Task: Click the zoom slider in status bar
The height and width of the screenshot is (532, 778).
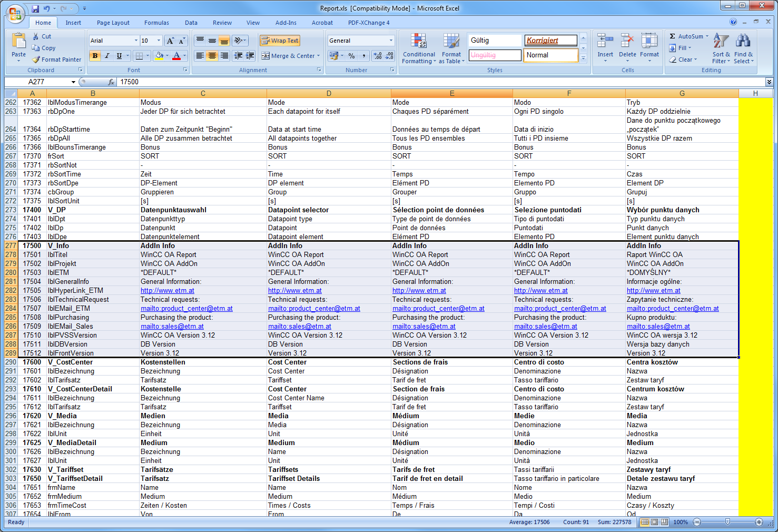Action: coord(727,522)
